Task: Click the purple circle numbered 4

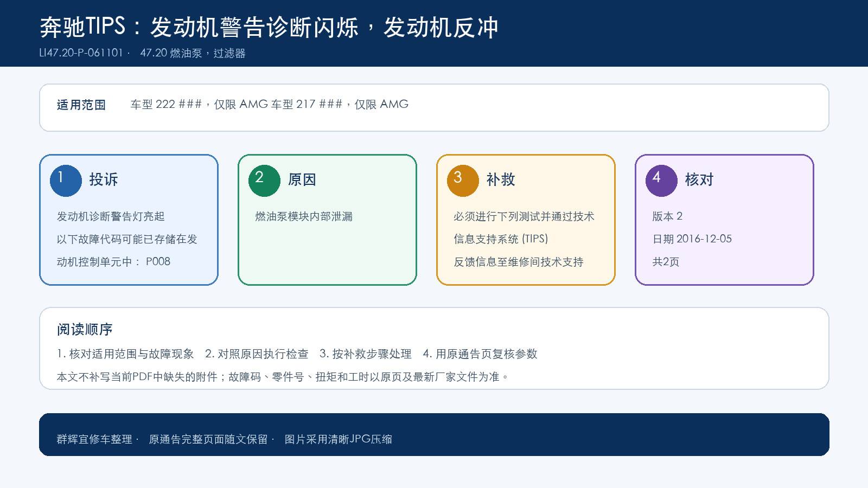Action: click(661, 181)
